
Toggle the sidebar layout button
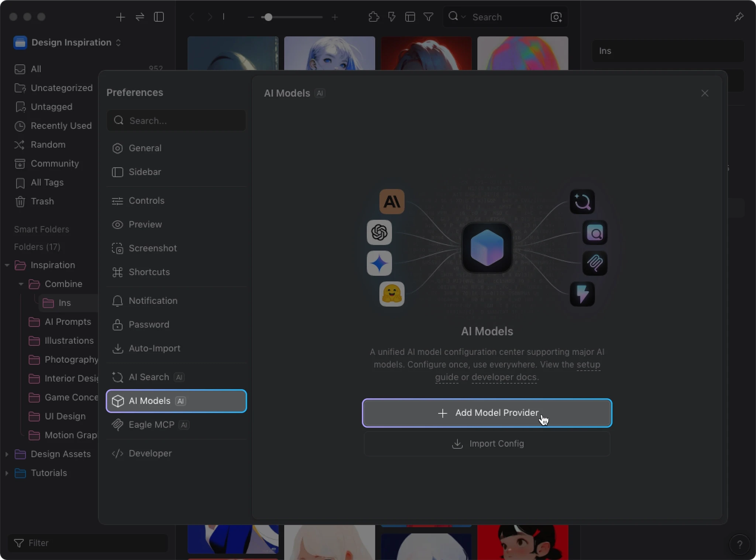tap(159, 17)
